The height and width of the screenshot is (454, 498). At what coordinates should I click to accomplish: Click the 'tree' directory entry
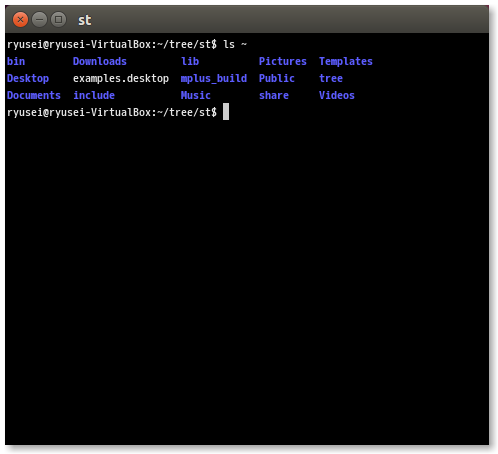click(331, 78)
